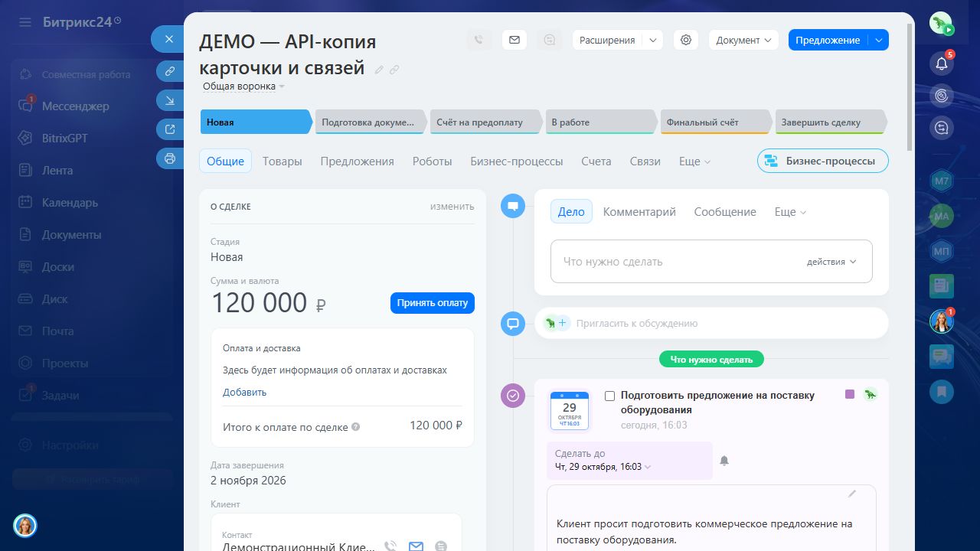The height and width of the screenshot is (551, 980).
Task: Open the действия dropdown in the activity box
Action: 831,262
